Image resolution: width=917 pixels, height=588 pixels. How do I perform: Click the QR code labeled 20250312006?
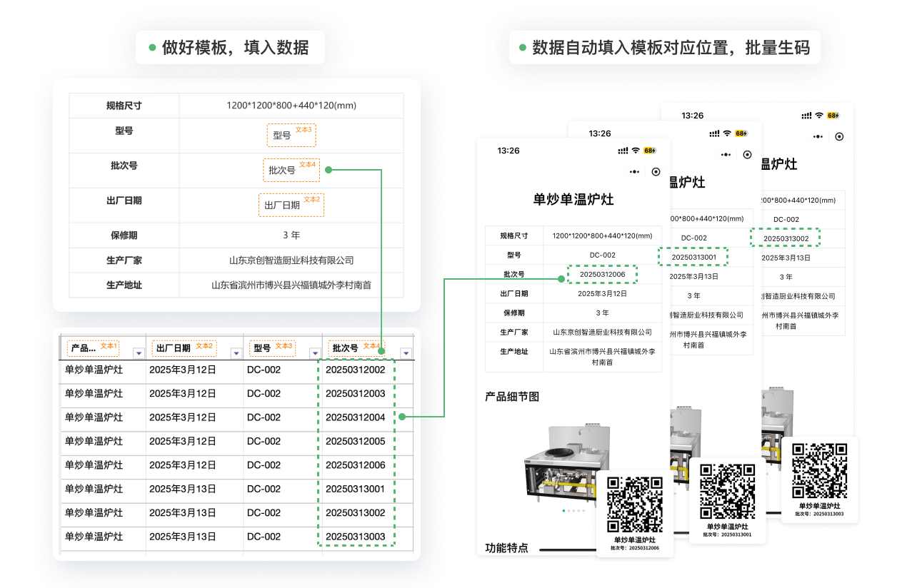pos(634,504)
